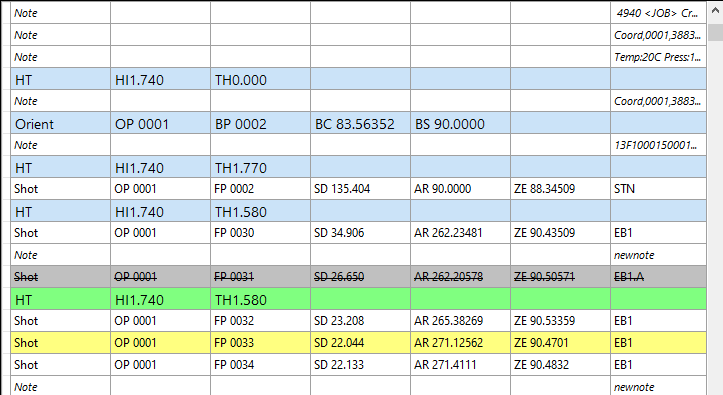Select the 13F1000150001 note cell
The width and height of the screenshot is (723, 395).
[x=658, y=145]
